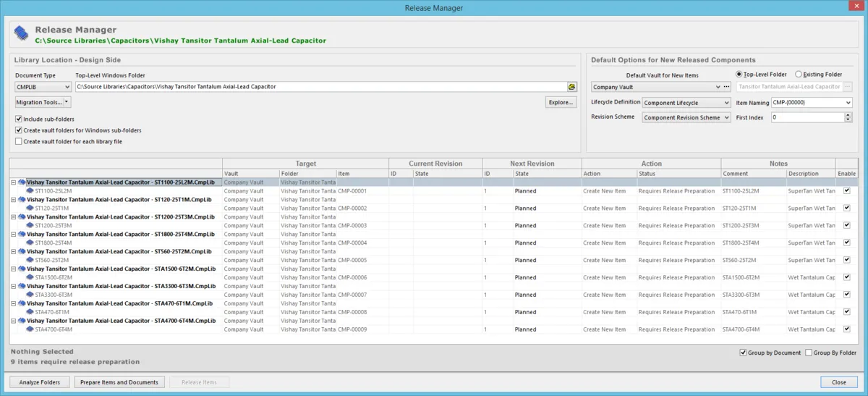The image size is (868, 396).
Task: Click library icon of STA1500-6T2M.CmpLib row
Action: (x=22, y=269)
